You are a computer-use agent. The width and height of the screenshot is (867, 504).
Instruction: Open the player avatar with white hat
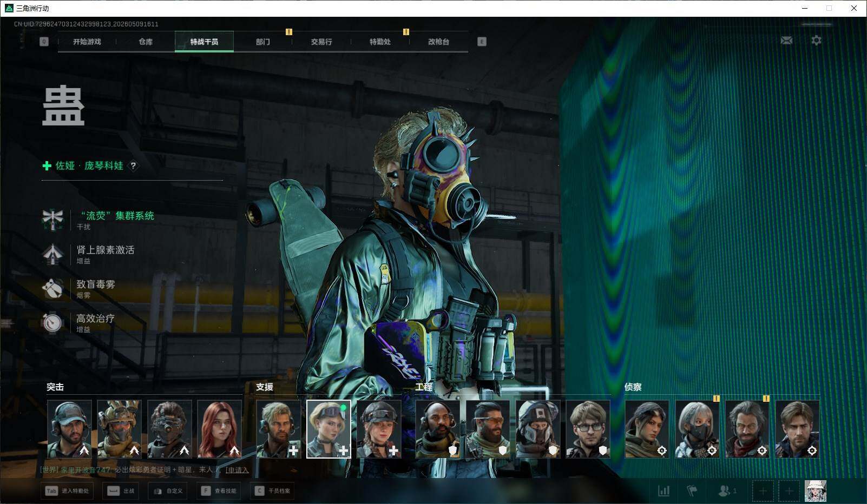(x=815, y=491)
